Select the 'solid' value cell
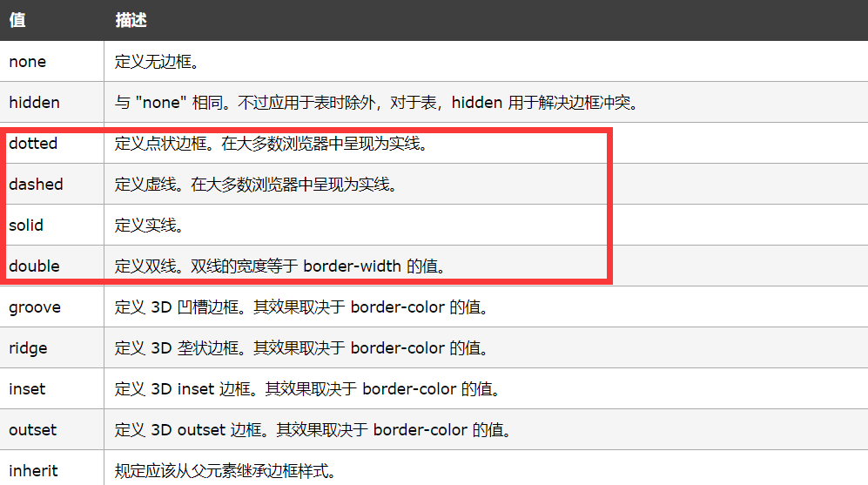The width and height of the screenshot is (868, 485). [51, 226]
